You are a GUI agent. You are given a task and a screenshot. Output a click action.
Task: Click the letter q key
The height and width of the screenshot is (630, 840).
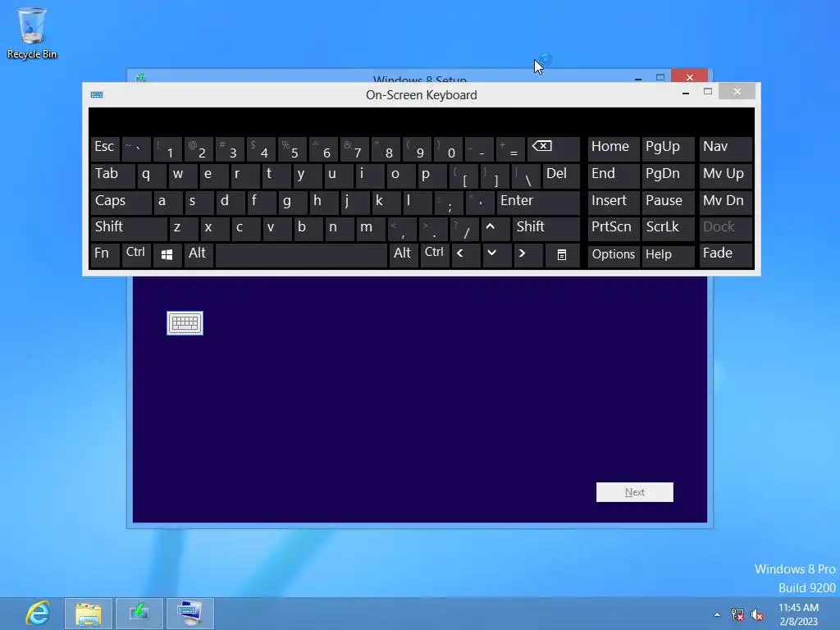(152, 176)
